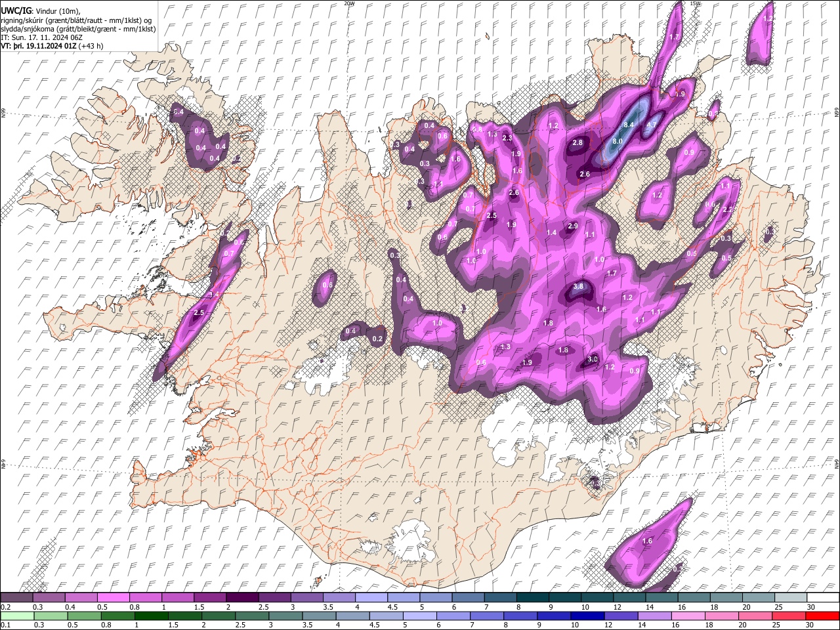Click the 0.2 swatch in the snow legend
840x630 pixels.
pyautogui.click(x=16, y=597)
